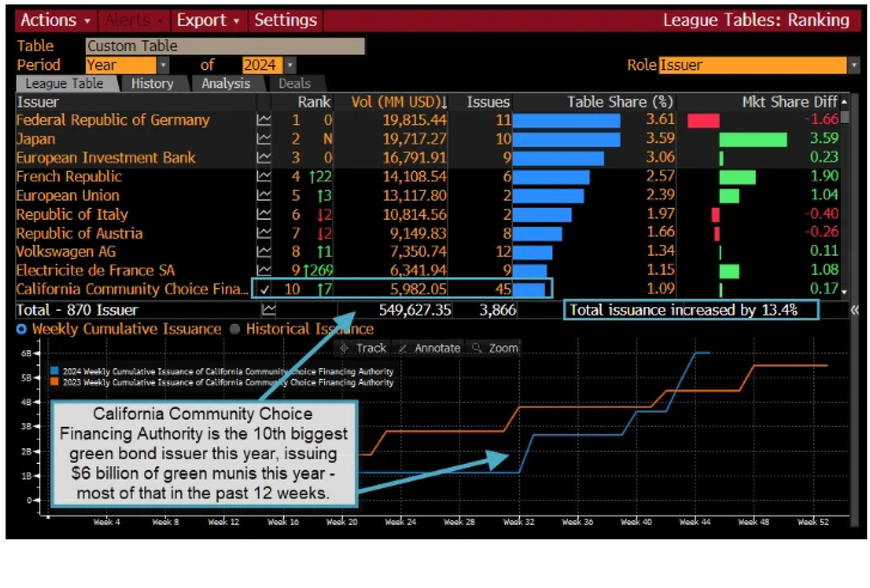Click volume value 19,815.44
This screenshot has height=588, width=870.
pyautogui.click(x=415, y=120)
